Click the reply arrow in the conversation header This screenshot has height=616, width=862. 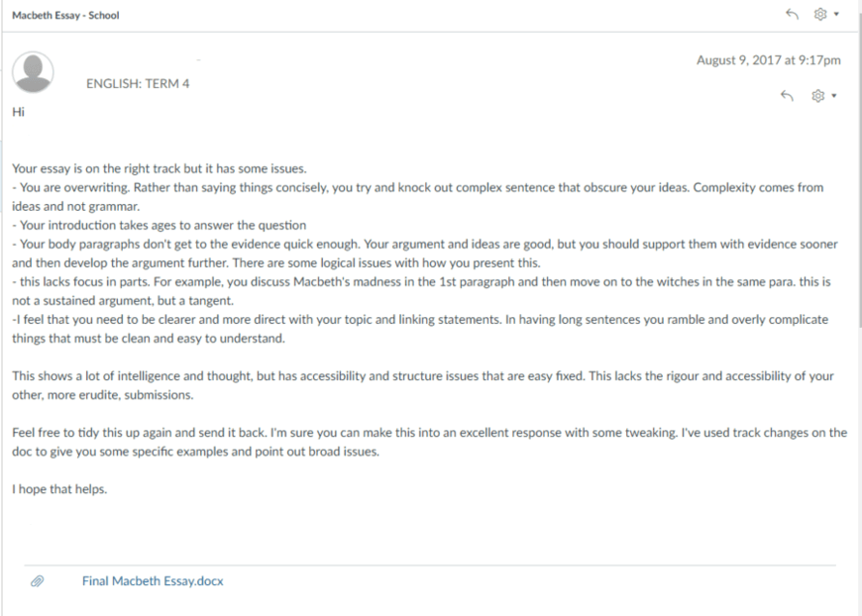click(x=792, y=14)
